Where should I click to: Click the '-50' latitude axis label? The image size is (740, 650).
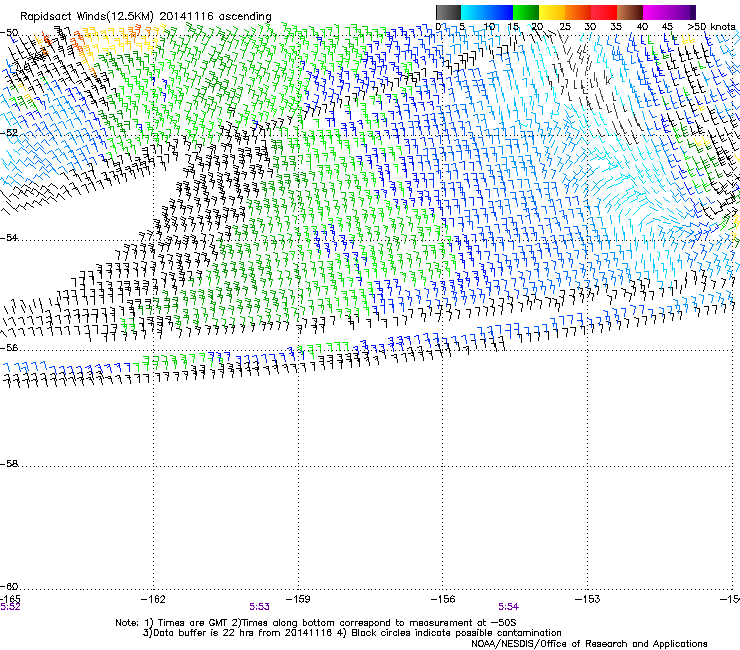click(9, 33)
